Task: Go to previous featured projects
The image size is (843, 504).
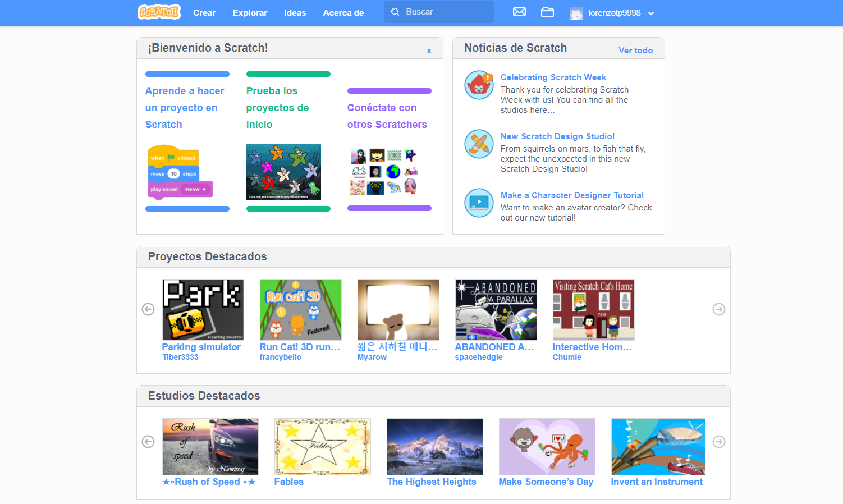Action: [148, 309]
